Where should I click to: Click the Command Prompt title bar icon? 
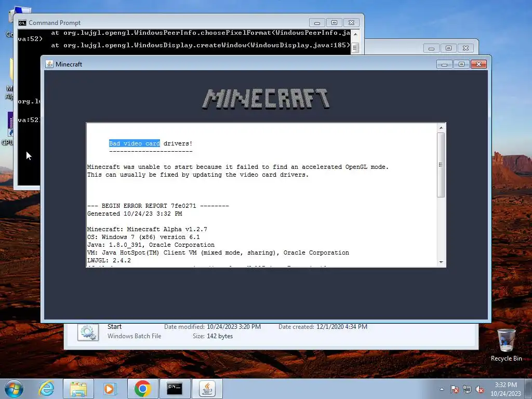pyautogui.click(x=22, y=23)
